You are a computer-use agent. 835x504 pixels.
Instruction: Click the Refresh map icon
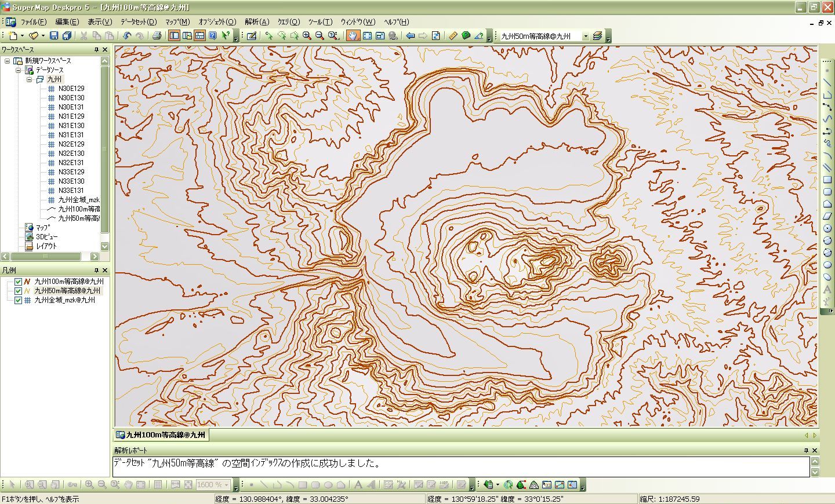435,36
